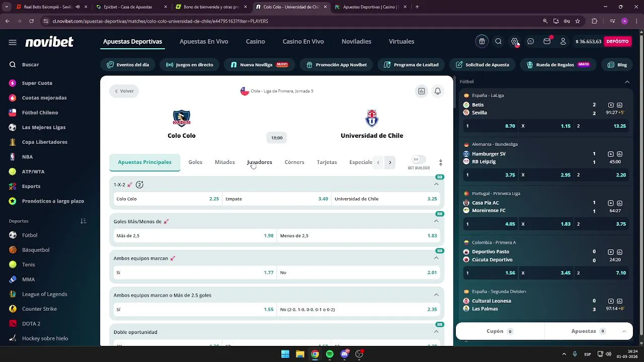This screenshot has height=362, width=644.
Task: Click the stream icon for Hamburger SV match
Action: [x=611, y=154]
